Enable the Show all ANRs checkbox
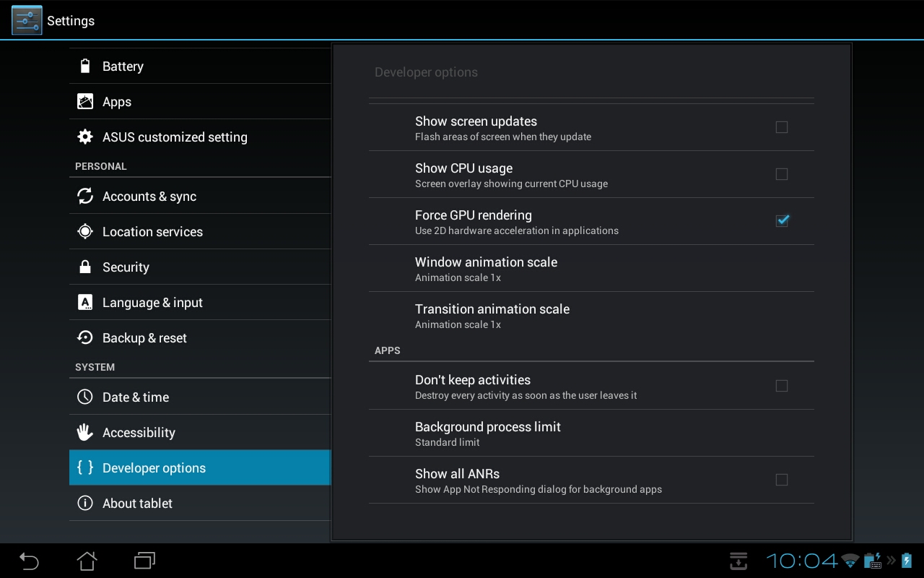 pos(782,480)
